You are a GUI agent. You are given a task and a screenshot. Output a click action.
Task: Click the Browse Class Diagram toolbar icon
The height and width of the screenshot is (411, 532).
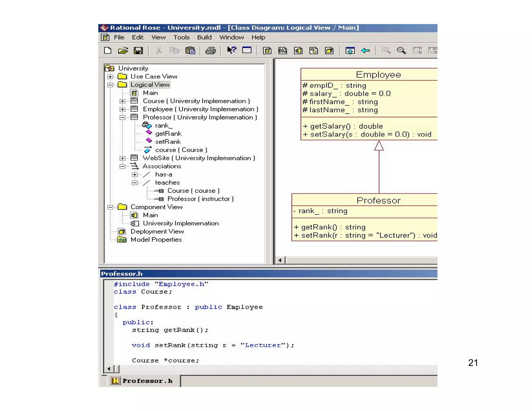coord(267,50)
